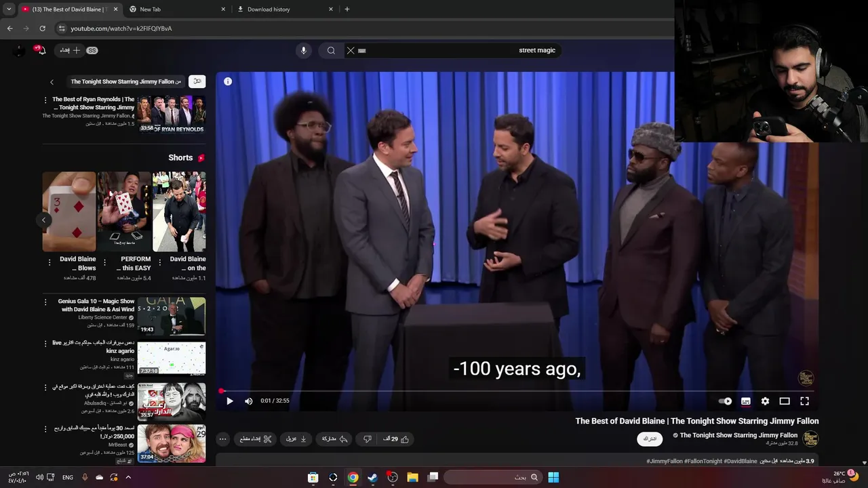Screen dimensions: 868x488
Task: Open options menu for Ryan Reynolds video
Action: [45, 100]
